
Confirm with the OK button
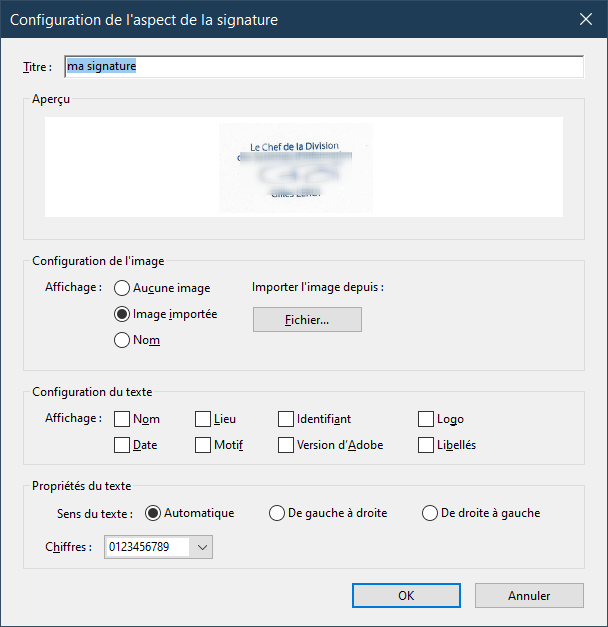pos(406,595)
